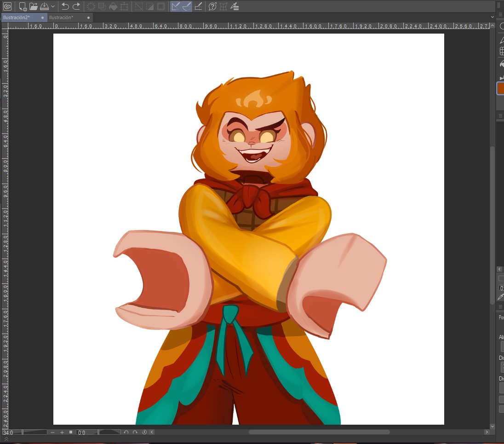504x444 pixels.
Task: Click the pen-and-tablet settings icon
Action: (x=235, y=6)
